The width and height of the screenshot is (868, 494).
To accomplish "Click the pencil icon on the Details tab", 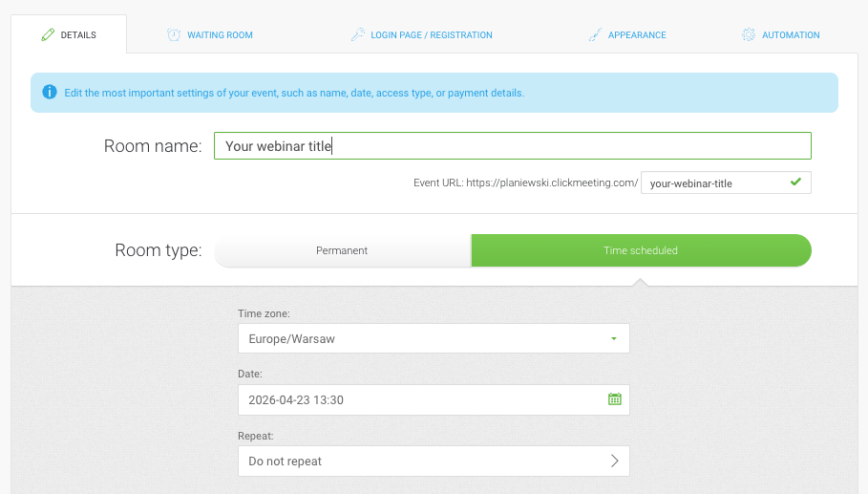I will pyautogui.click(x=48, y=35).
